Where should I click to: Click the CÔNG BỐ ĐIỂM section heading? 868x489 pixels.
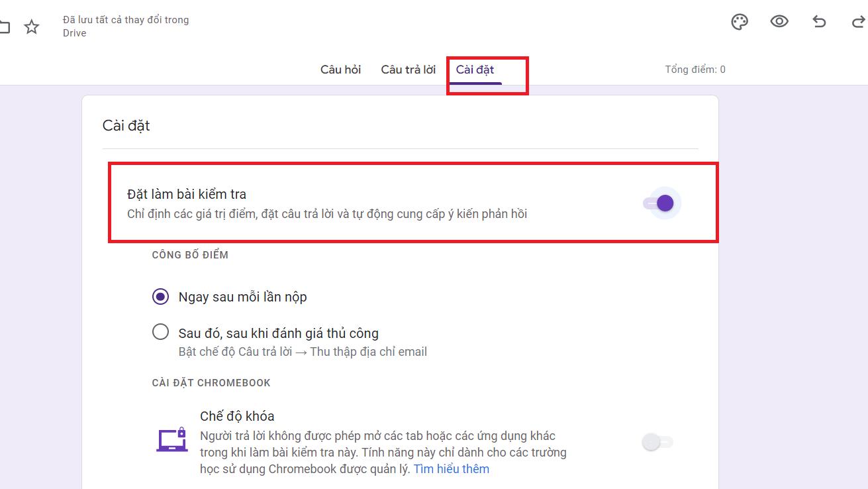tap(190, 255)
